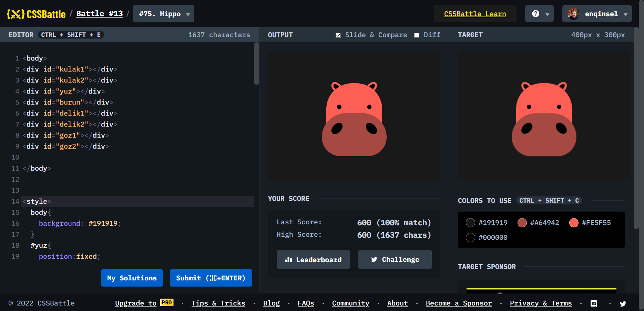Uncheck the Slide & Compare option

[x=338, y=35]
